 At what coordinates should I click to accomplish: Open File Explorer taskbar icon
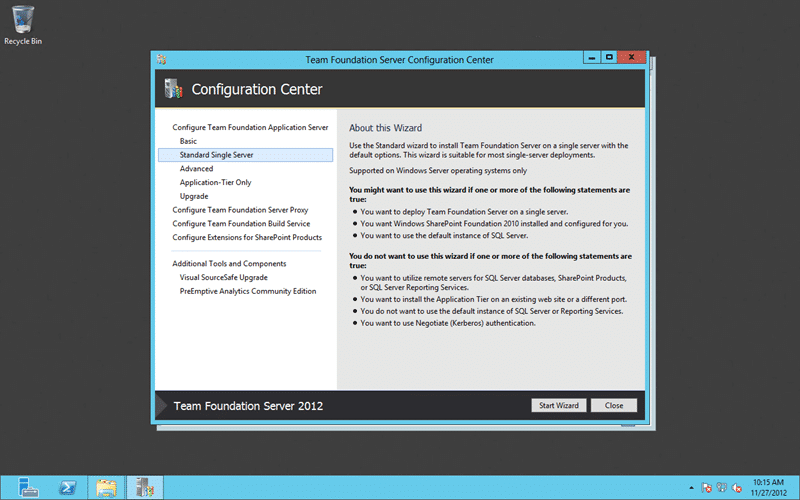coord(106,487)
